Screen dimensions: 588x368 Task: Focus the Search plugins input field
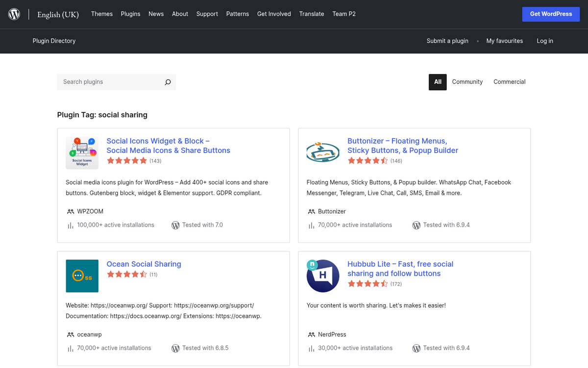click(110, 82)
